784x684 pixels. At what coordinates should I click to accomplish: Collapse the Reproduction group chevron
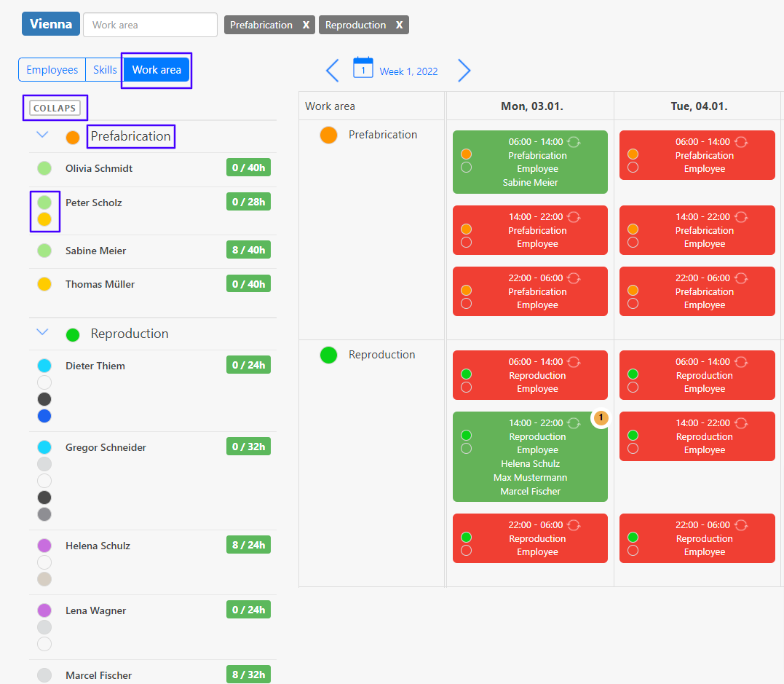point(42,332)
